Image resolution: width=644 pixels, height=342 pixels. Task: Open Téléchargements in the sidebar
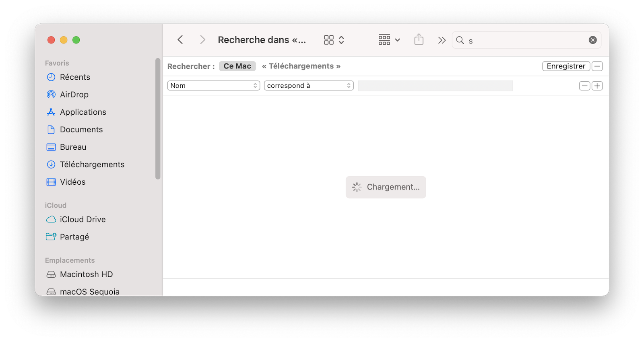click(x=92, y=164)
